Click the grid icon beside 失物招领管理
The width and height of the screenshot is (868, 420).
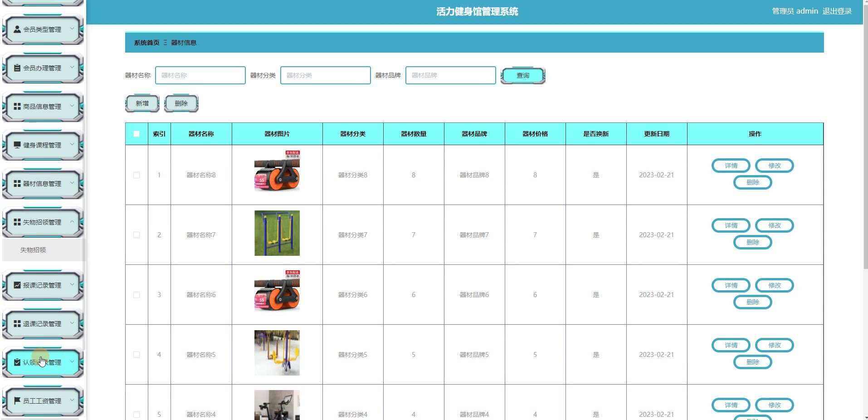17,222
